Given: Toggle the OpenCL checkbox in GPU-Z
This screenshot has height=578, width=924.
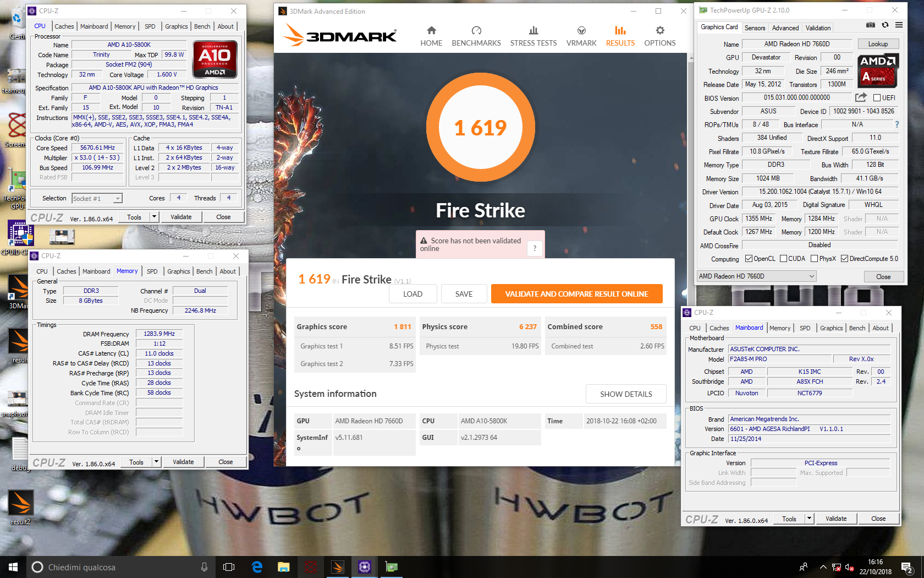Looking at the screenshot, I should (749, 259).
